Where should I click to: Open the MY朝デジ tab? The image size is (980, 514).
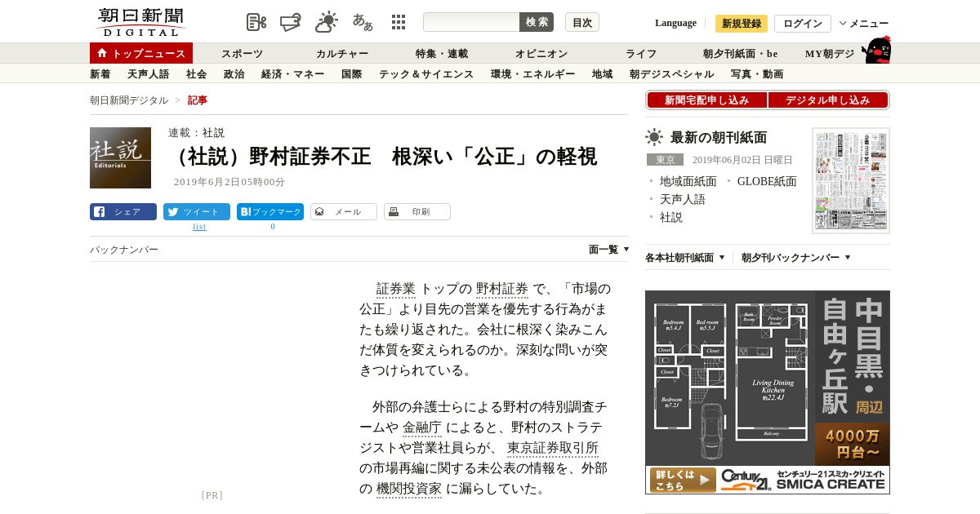[x=830, y=54]
